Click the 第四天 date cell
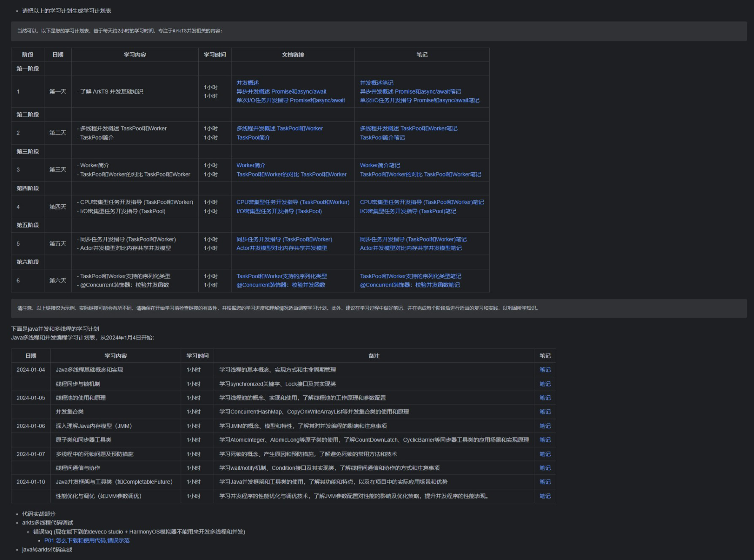 [58, 207]
